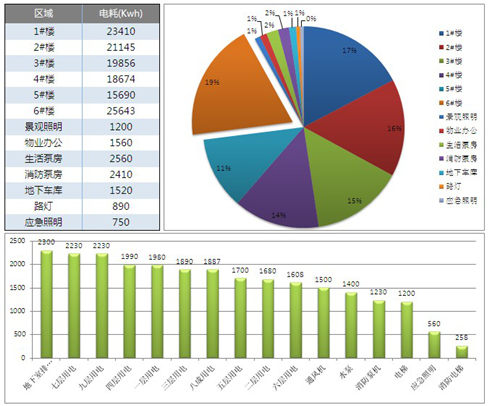Click the 1#楼 legend color swatch
This screenshot has height=406, width=489.
[441, 33]
